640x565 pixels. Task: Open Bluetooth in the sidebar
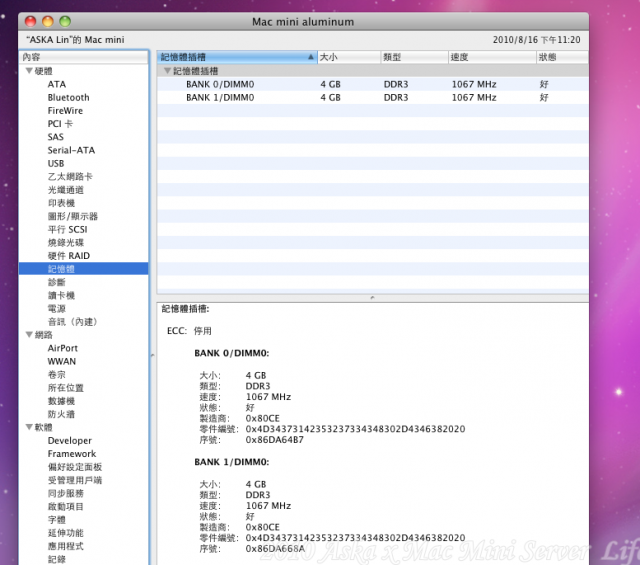68,97
